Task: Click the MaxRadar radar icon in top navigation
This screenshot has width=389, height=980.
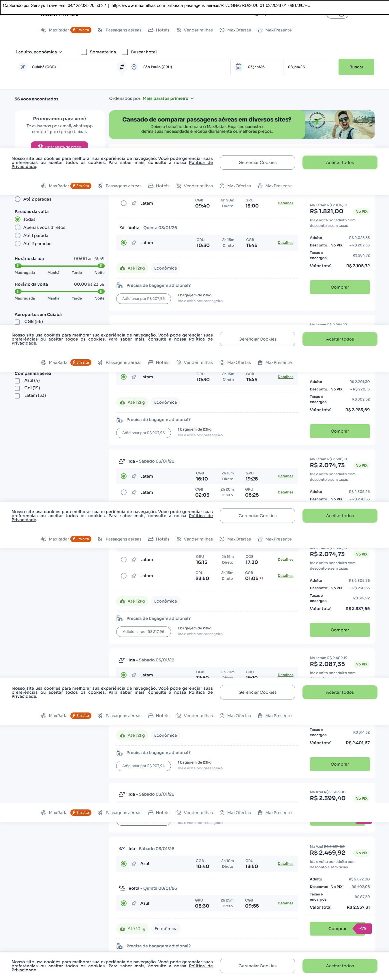Action: click(x=44, y=30)
